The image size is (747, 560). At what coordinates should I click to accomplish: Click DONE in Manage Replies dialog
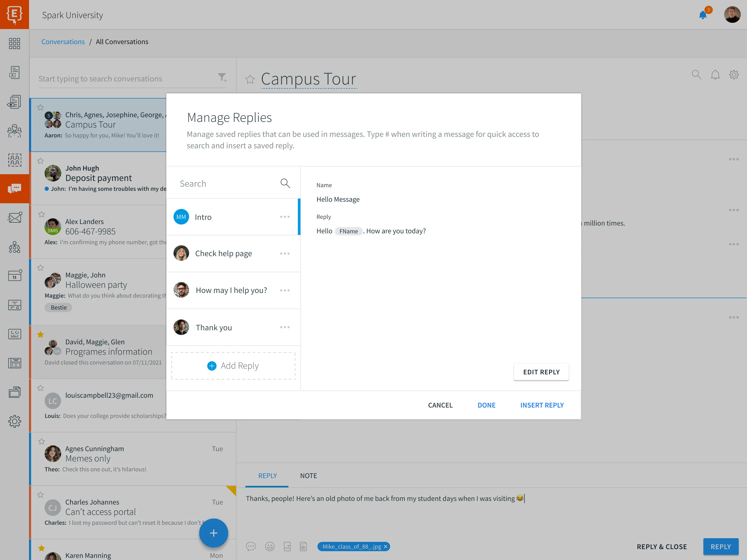[486, 405]
